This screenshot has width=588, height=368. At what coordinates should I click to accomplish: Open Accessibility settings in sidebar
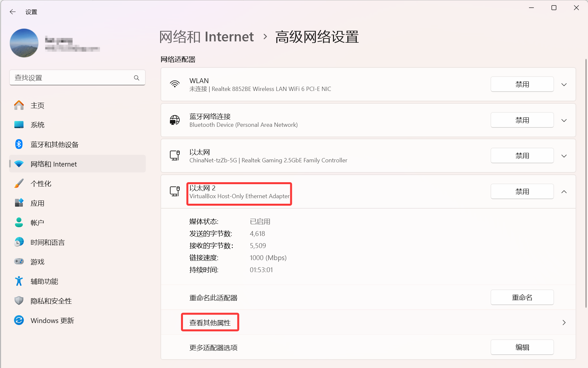pos(44,281)
